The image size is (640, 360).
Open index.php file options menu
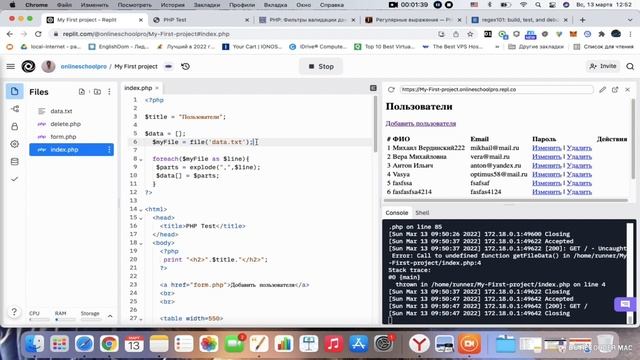click(109, 150)
